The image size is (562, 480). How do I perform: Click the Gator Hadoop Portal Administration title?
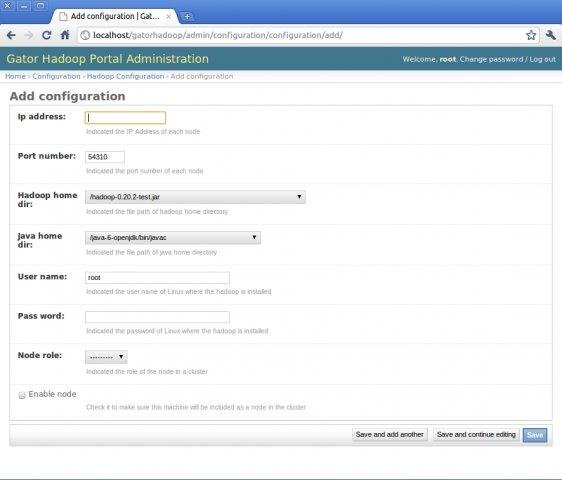point(108,59)
